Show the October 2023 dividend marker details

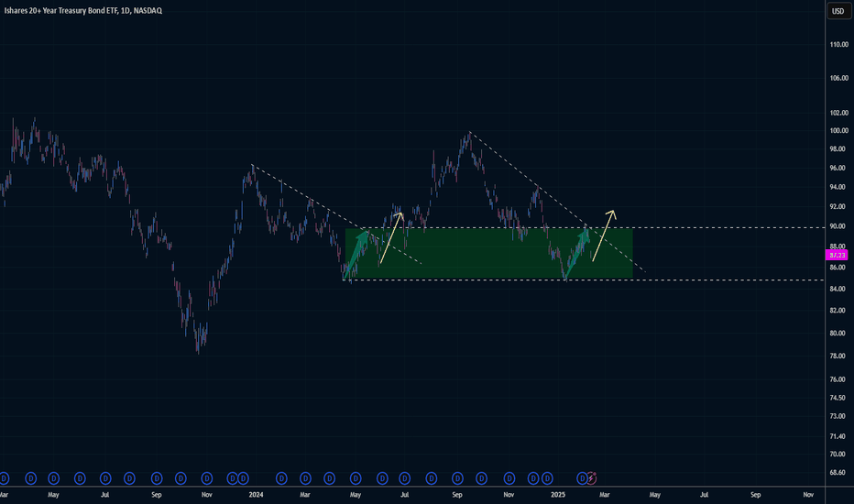point(181,478)
